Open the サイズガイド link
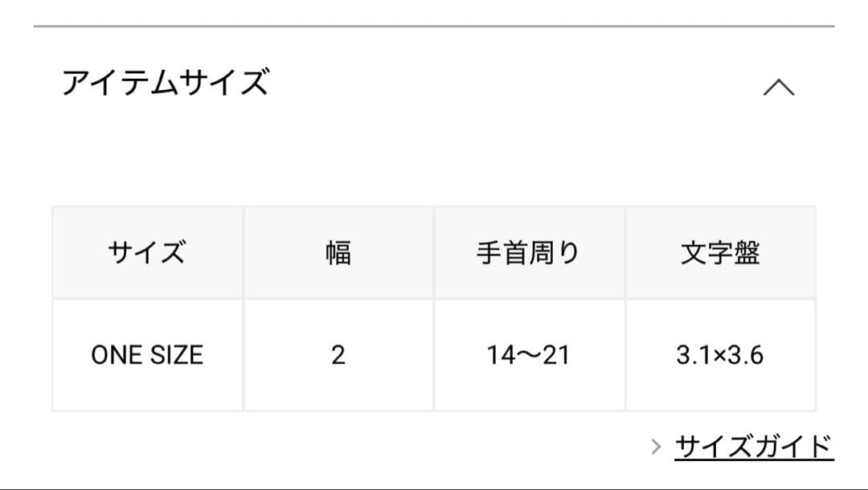This screenshot has width=868, height=490. (754, 446)
